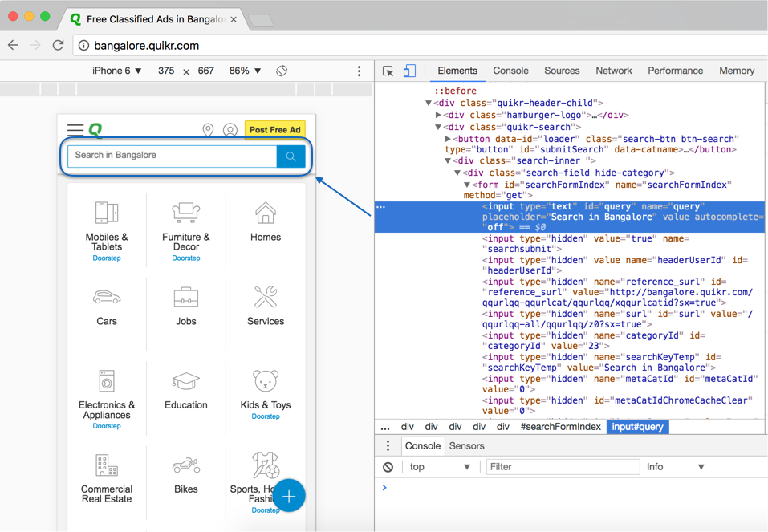Switch to the Memory tab
The height and width of the screenshot is (532, 768).
(x=737, y=71)
